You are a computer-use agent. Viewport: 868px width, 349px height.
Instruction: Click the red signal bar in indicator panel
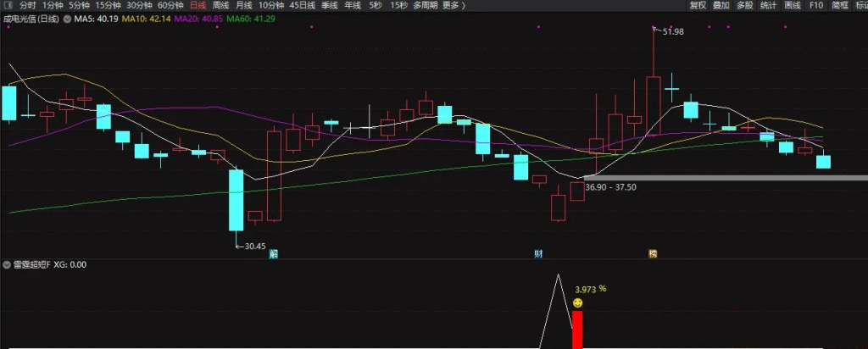click(578, 330)
